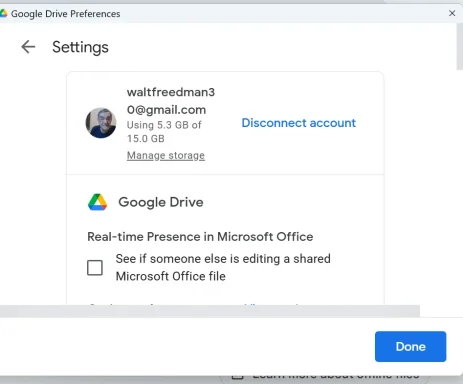Close the Google Drive Preferences window

click(452, 13)
